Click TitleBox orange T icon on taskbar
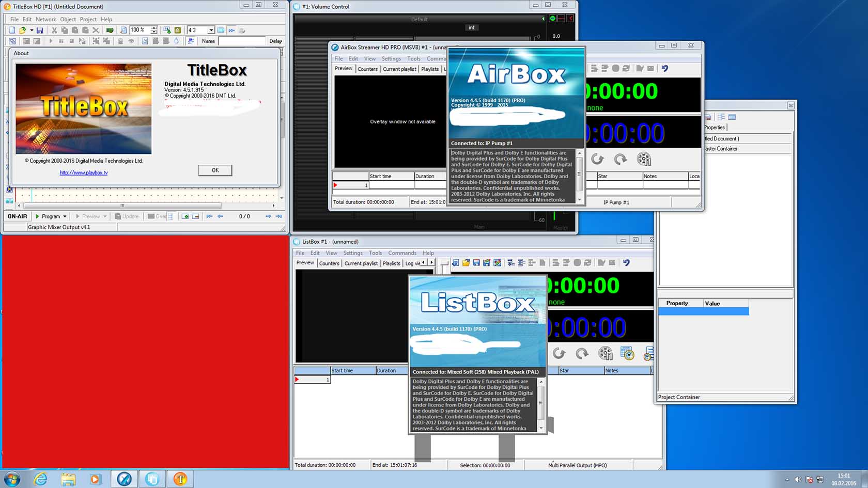The width and height of the screenshot is (868, 488). (x=180, y=479)
